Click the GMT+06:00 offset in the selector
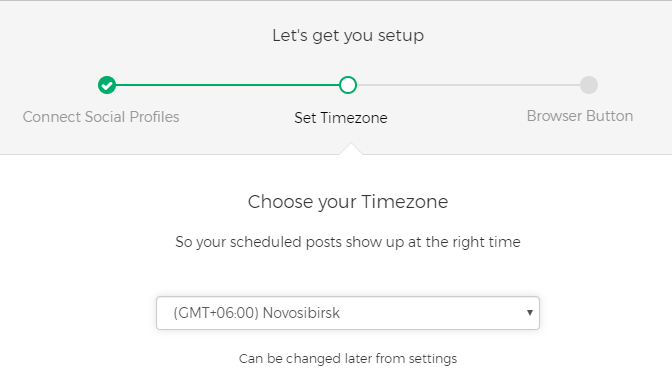Image resolution: width=672 pixels, height=387 pixels. (x=216, y=313)
